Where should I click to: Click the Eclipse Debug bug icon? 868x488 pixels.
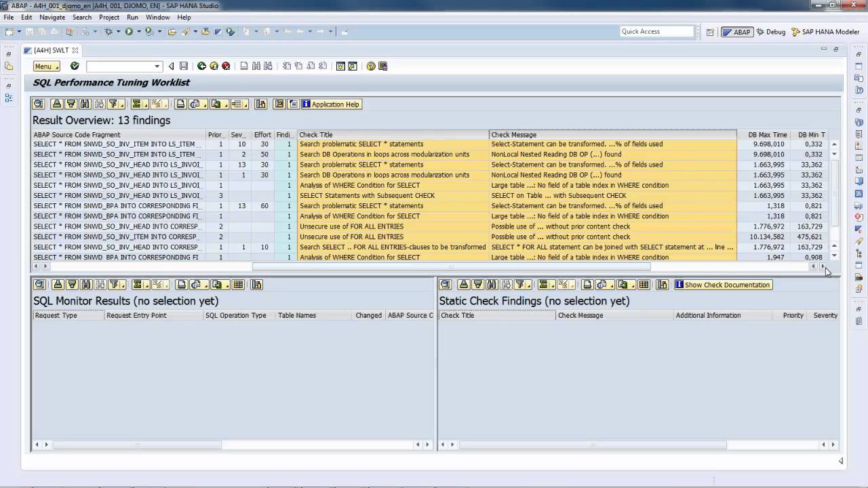[x=108, y=31]
